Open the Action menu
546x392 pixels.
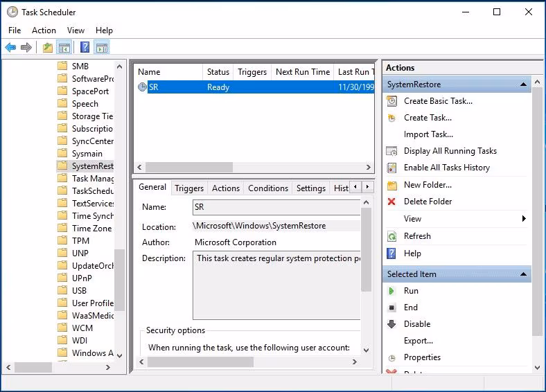44,30
